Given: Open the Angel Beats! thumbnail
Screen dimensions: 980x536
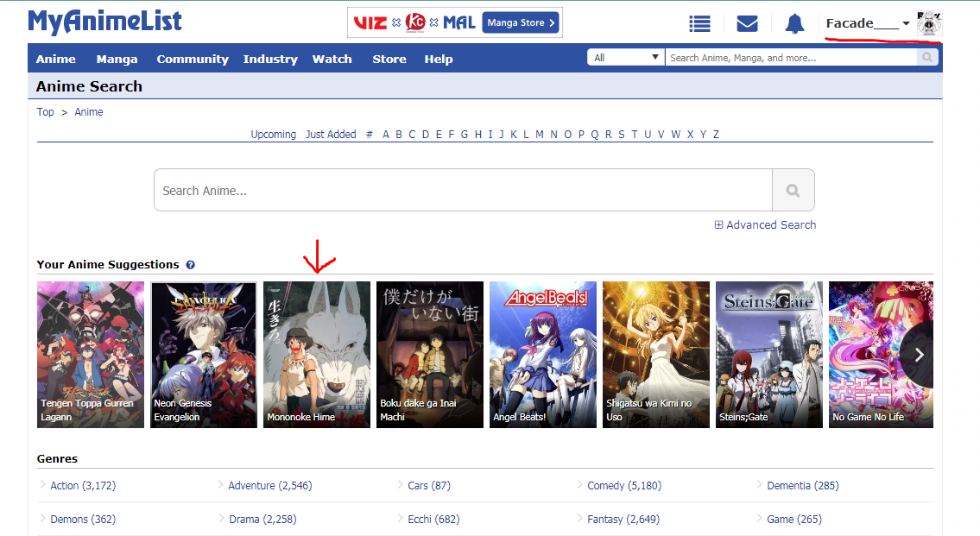Looking at the screenshot, I should point(543,354).
